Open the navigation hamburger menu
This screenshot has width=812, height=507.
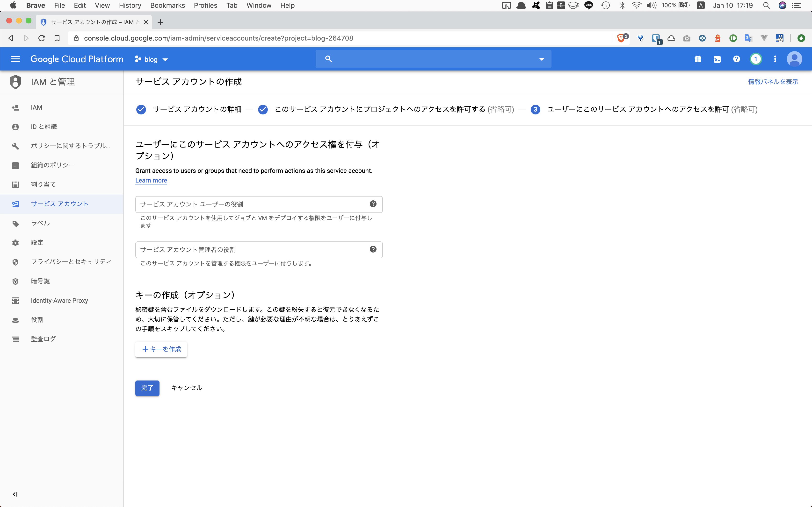click(15, 59)
